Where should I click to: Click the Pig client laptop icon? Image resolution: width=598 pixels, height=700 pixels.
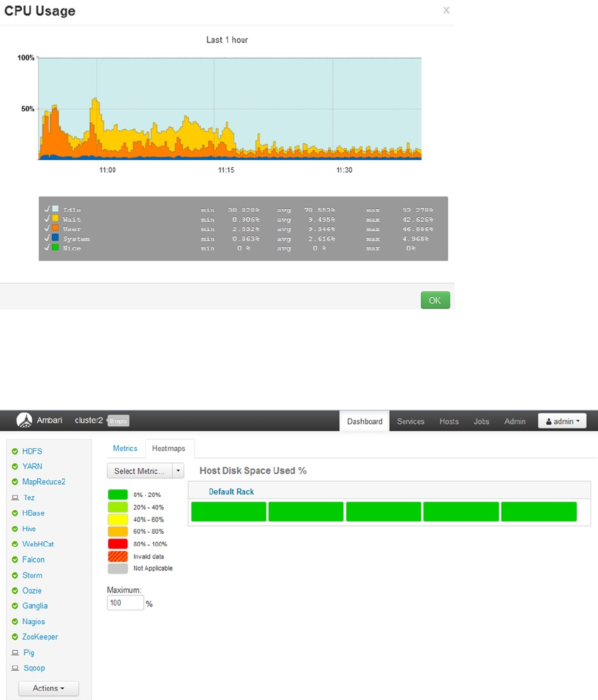(15, 652)
